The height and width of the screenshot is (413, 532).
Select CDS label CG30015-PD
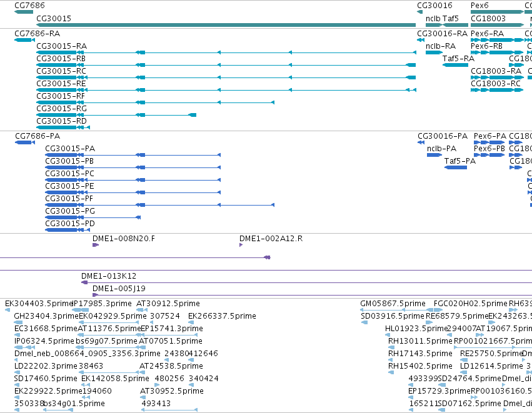(x=70, y=224)
